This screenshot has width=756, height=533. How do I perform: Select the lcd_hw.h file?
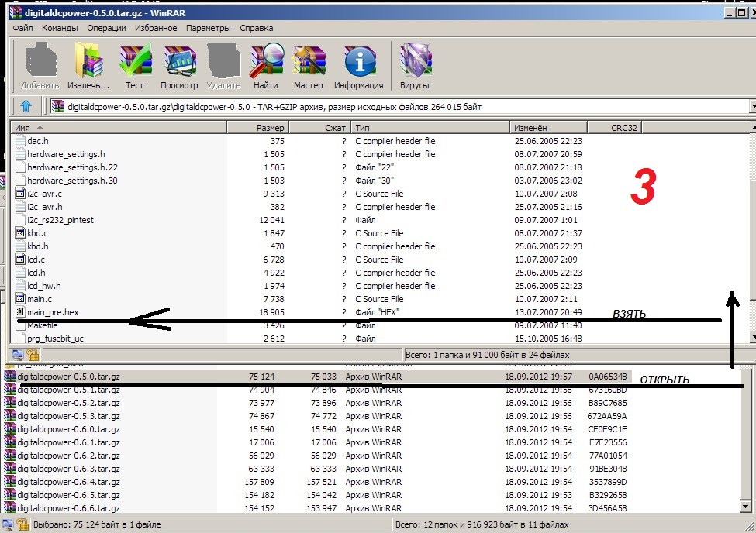pos(44,286)
